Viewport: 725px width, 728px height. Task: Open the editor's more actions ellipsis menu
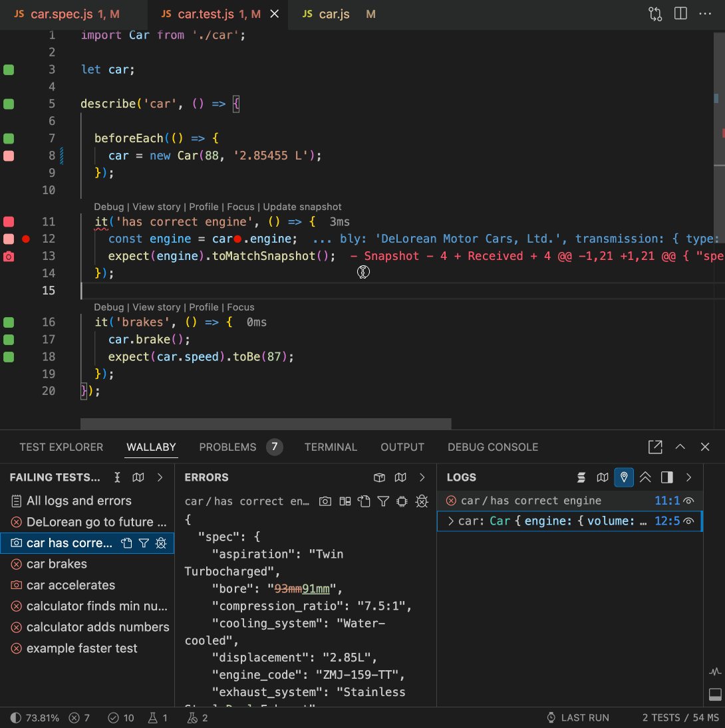(705, 13)
